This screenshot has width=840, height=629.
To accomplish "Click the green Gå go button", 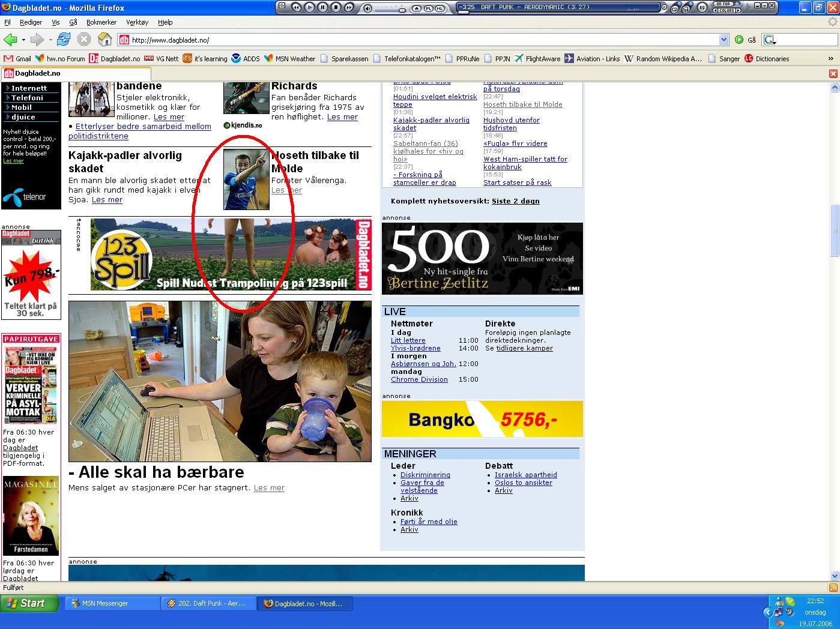I will pos(745,40).
